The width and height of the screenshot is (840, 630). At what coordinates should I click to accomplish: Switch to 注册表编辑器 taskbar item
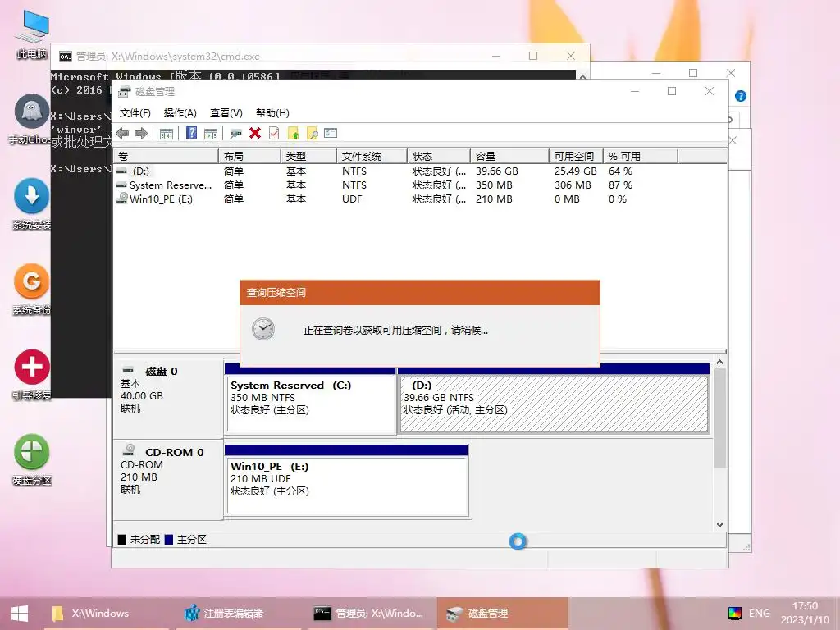click(238, 614)
